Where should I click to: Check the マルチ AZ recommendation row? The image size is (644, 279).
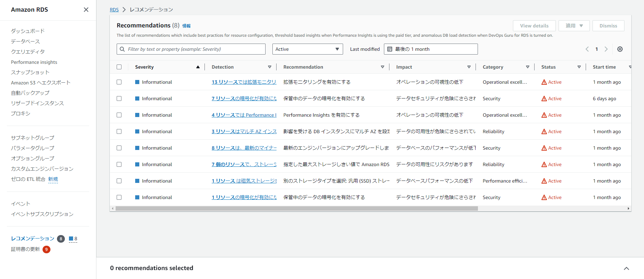click(x=119, y=131)
